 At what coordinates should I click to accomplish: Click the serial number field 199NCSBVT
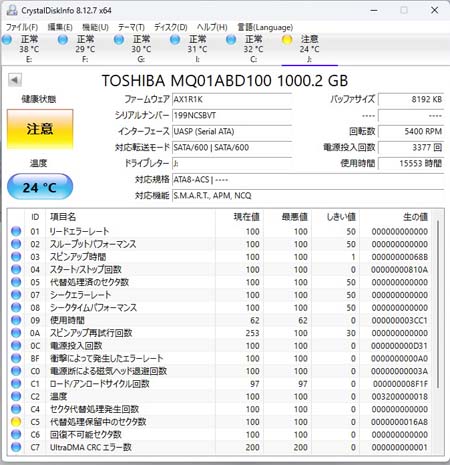232,115
